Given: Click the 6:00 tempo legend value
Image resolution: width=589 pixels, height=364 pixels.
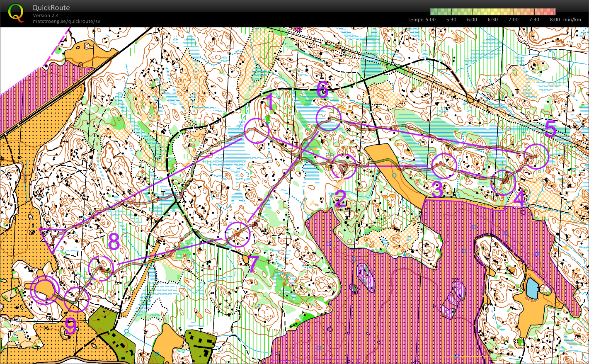Looking at the screenshot, I should point(472,19).
